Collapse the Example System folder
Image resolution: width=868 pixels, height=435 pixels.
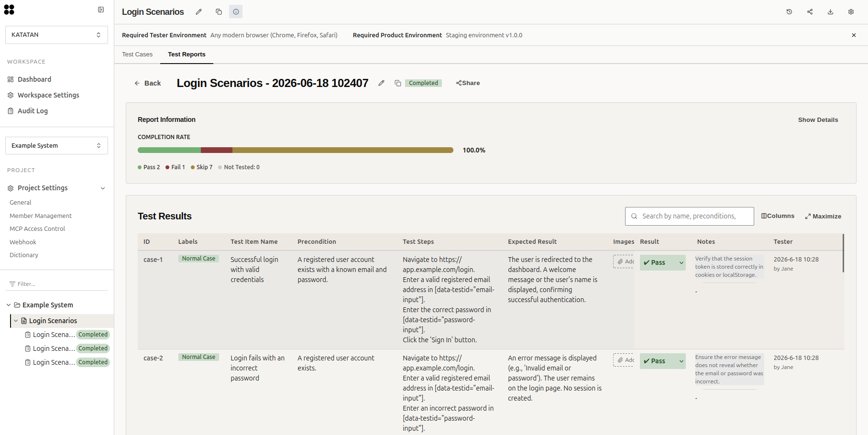pyautogui.click(x=9, y=305)
